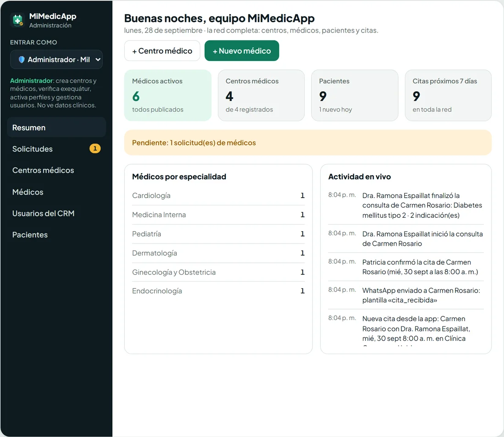Open the Centros médicos stat card

pyautogui.click(x=261, y=95)
